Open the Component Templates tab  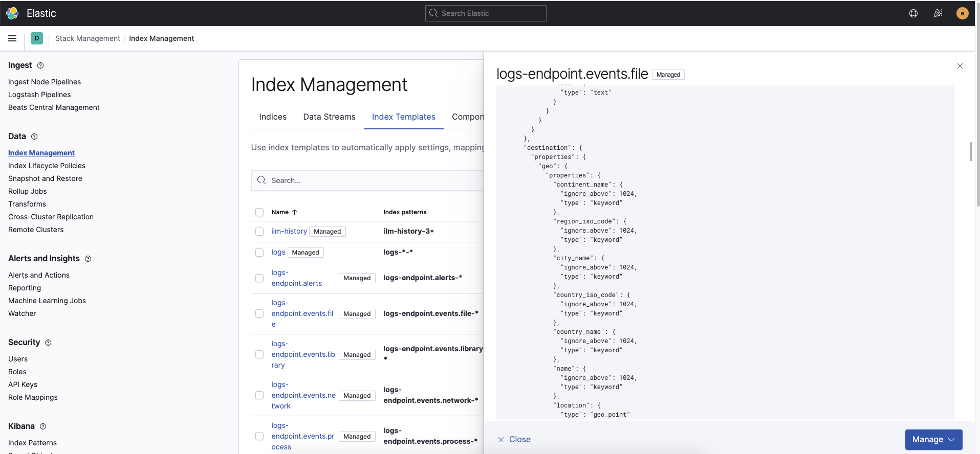pos(467,117)
